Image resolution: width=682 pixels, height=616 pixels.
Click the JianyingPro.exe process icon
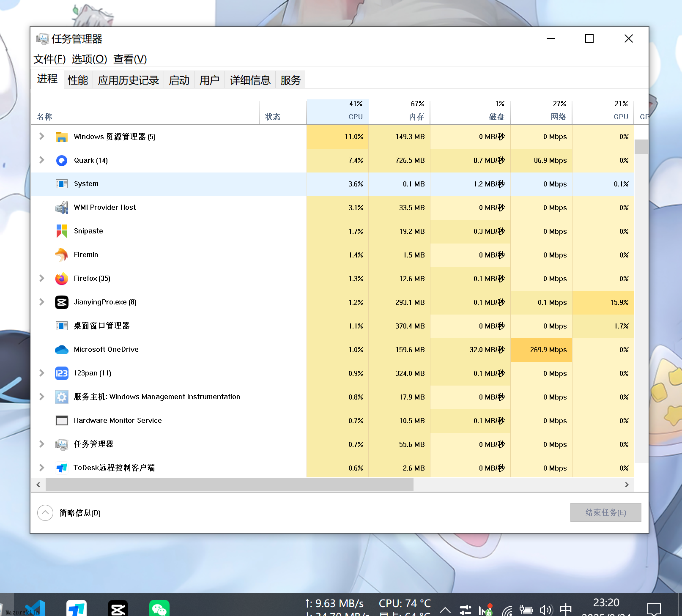[62, 302]
